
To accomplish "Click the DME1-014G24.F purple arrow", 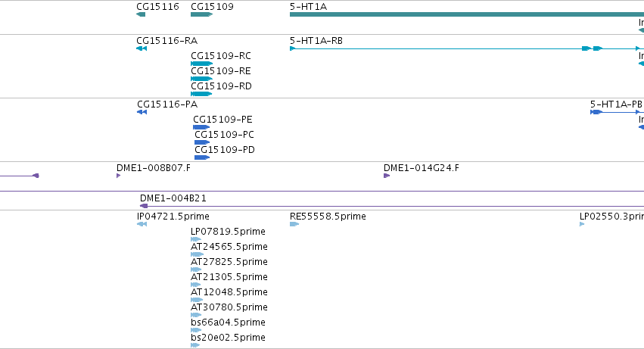I will pyautogui.click(x=387, y=176).
